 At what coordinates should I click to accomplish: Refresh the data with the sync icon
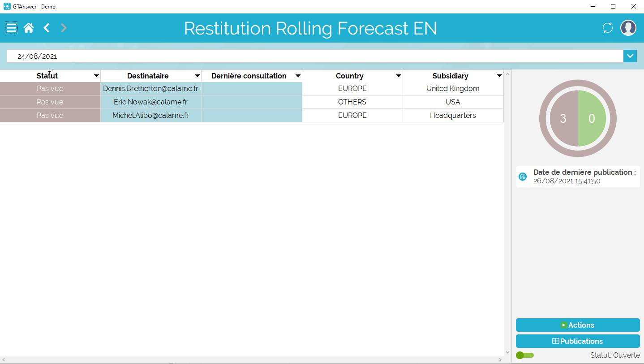point(608,28)
